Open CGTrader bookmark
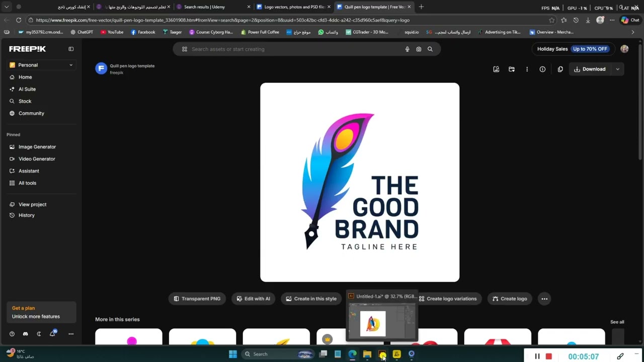Image resolution: width=644 pixels, height=362 pixels. 367,32
